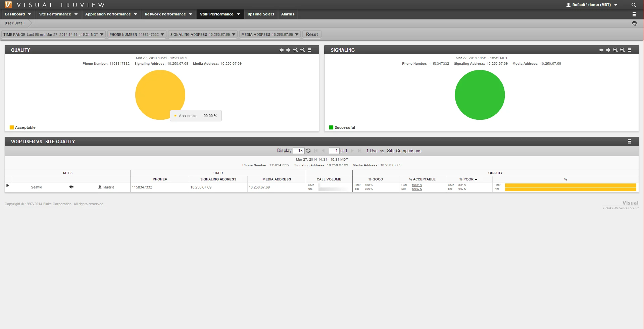Viewport: 644px width, 329px height.
Task: Click the '1 User vs. Site Comparisons' text
Action: click(394, 151)
